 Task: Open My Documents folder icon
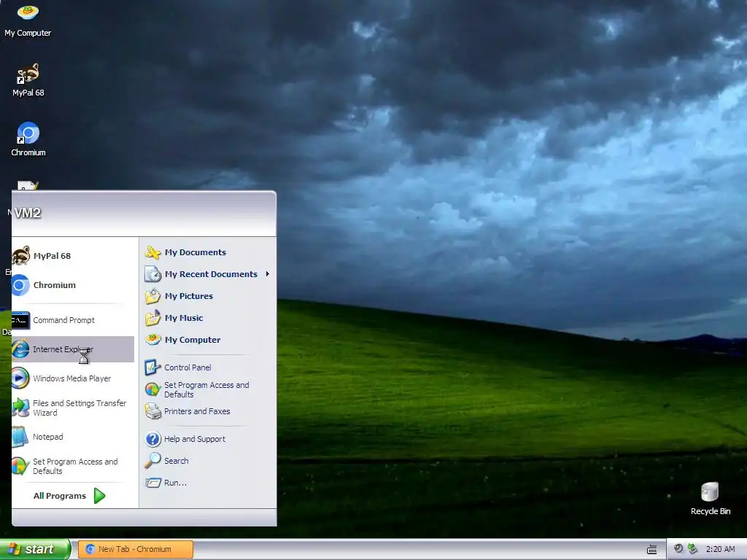(x=153, y=252)
